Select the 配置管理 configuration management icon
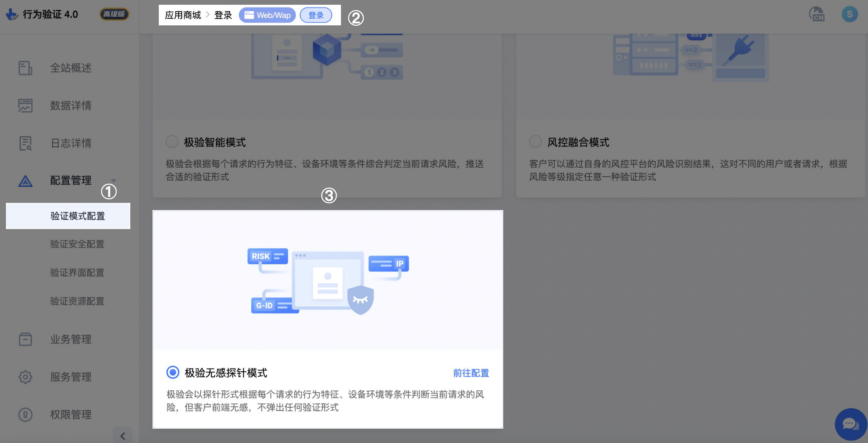This screenshot has width=868, height=443. coord(25,181)
